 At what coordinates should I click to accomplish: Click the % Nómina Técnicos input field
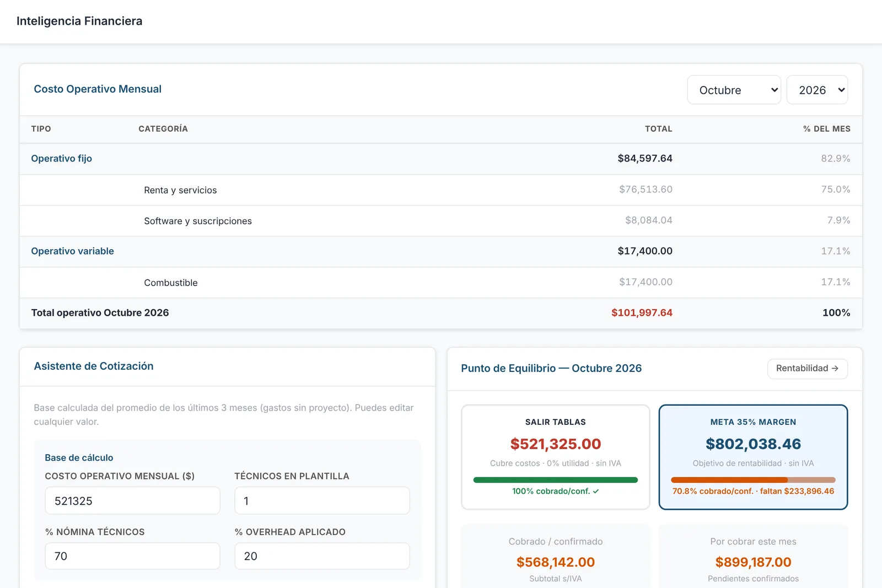[132, 556]
